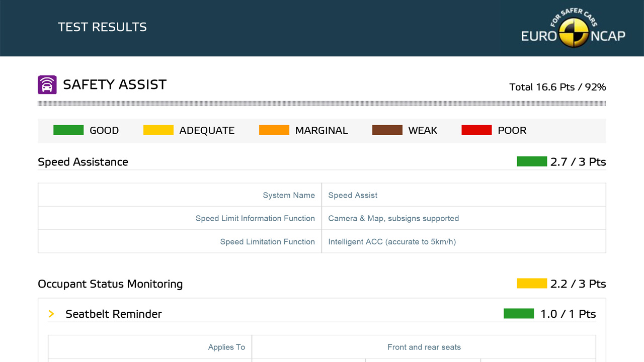Click the purple Safety Assist car icon
The image size is (644, 362).
[47, 84]
